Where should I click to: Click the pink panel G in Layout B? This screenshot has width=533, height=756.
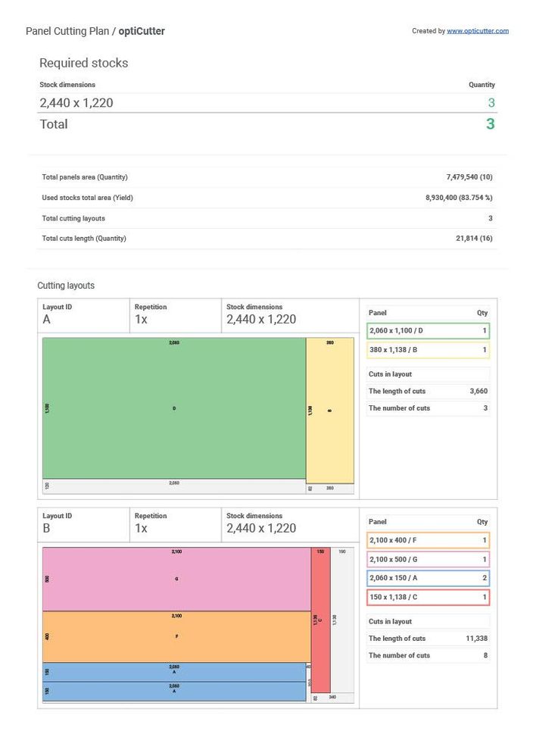(x=176, y=579)
